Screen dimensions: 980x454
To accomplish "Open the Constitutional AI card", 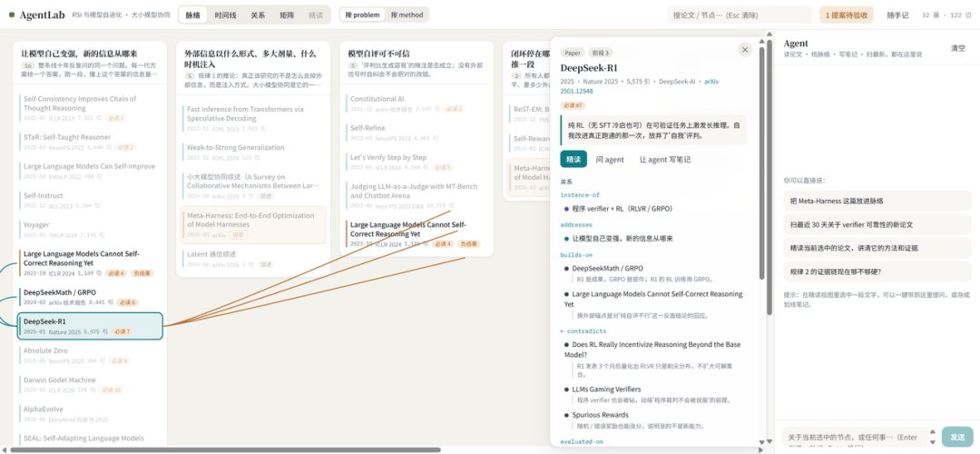I will [x=417, y=104].
